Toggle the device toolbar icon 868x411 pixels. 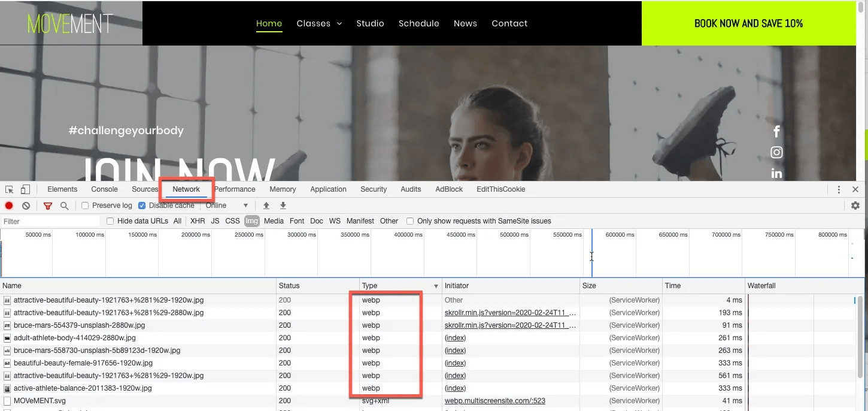pyautogui.click(x=25, y=189)
